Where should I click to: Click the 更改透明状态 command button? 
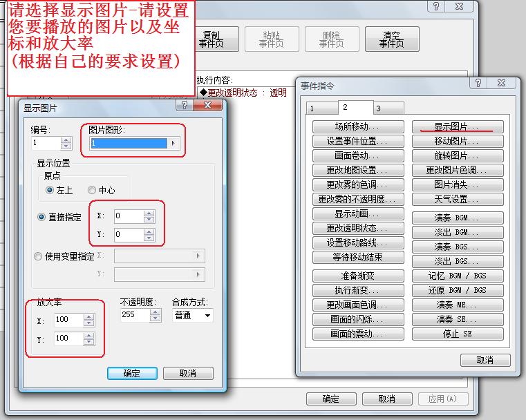358,228
